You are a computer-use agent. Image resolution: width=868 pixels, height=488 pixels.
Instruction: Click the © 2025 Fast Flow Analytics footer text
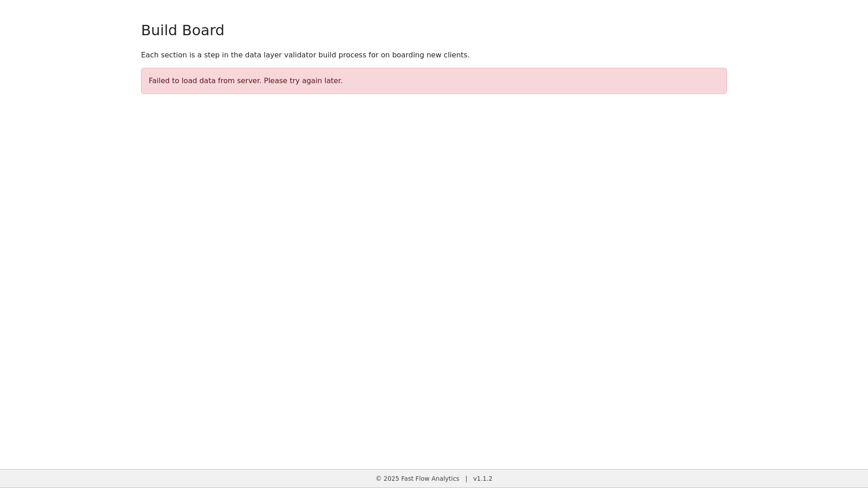tap(417, 479)
